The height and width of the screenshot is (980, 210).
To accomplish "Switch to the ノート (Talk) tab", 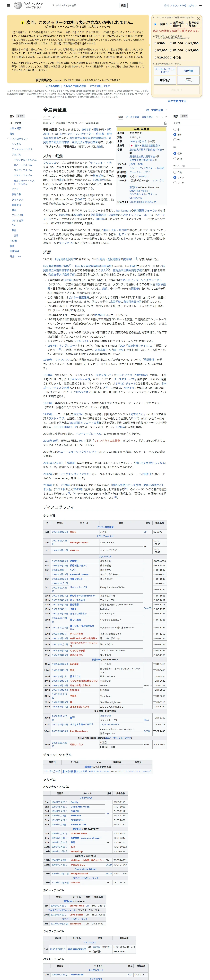I will click(56, 117).
